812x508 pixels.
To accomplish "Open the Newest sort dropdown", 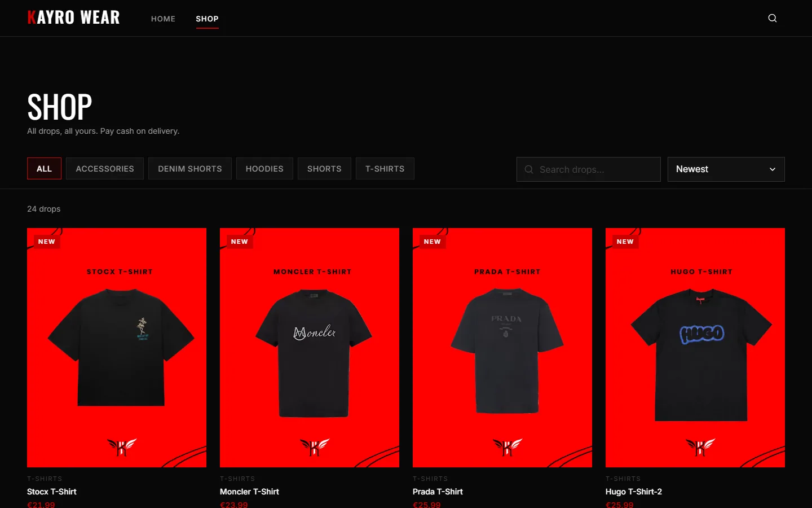I will (x=726, y=169).
